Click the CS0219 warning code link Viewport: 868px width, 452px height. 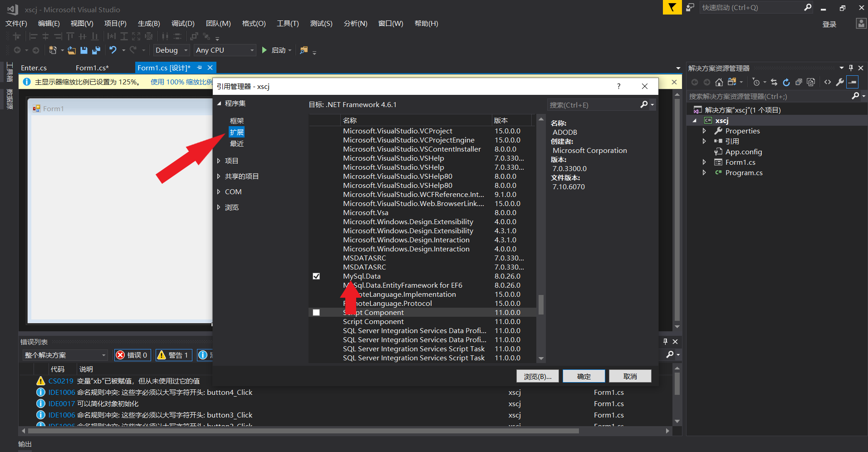click(x=61, y=381)
